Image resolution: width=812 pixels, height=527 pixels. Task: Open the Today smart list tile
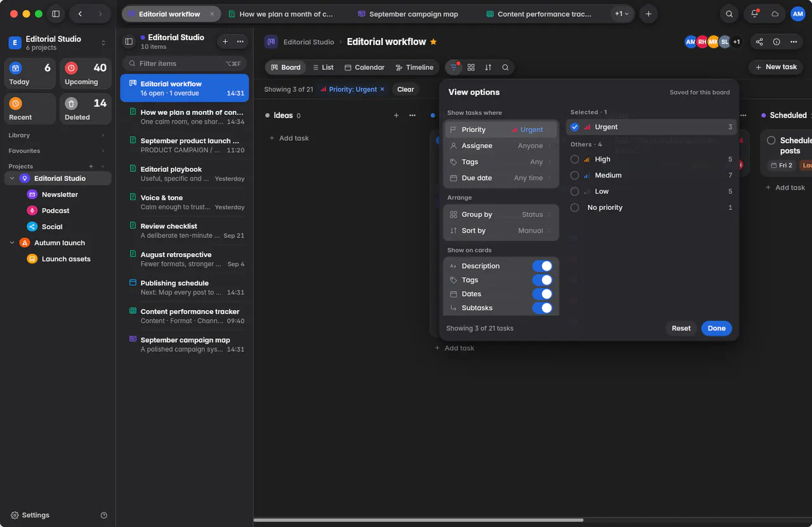click(x=30, y=74)
